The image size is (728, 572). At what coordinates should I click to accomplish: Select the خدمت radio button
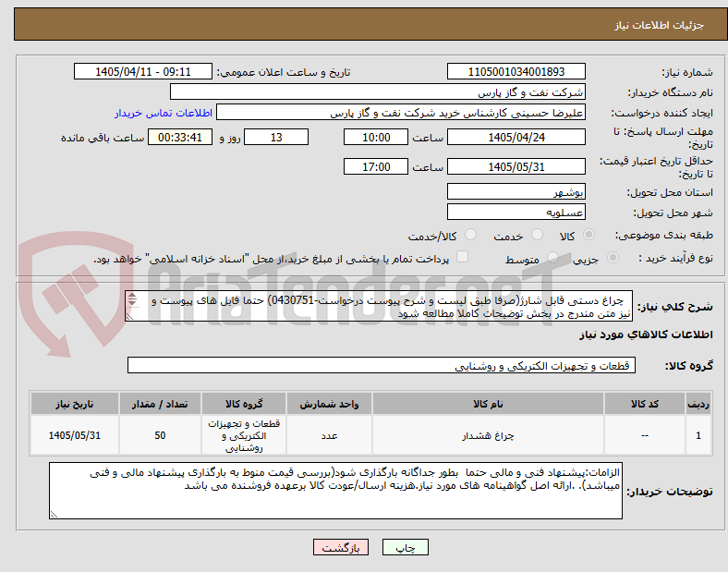(537, 235)
